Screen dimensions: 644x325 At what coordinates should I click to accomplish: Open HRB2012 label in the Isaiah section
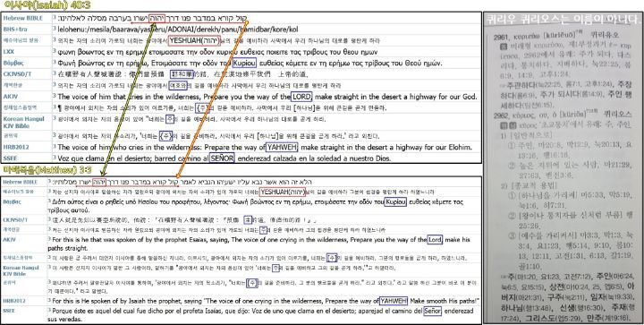pos(15,147)
